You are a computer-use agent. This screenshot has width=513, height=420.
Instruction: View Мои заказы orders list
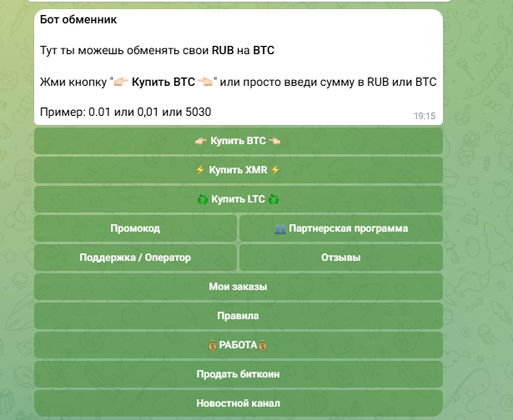coord(239,287)
